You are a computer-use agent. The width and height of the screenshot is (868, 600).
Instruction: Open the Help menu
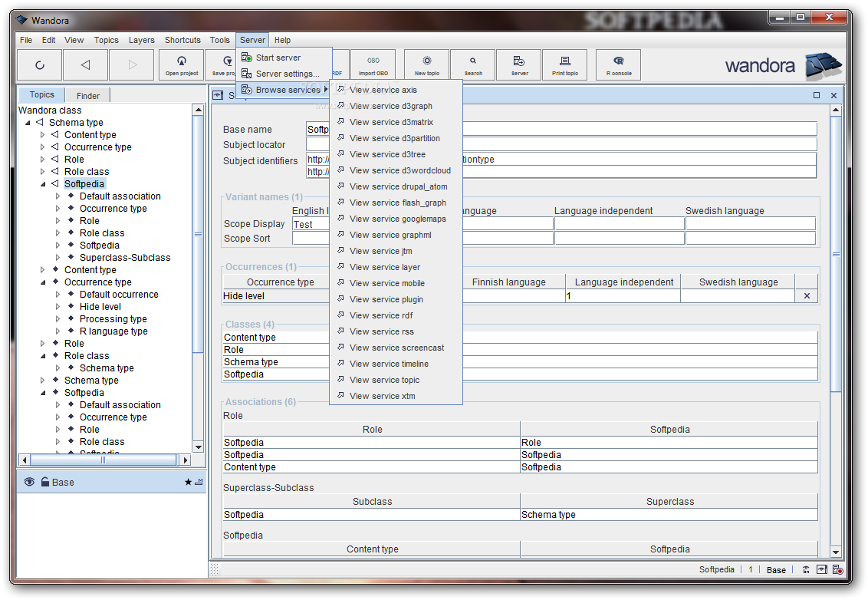click(x=282, y=40)
